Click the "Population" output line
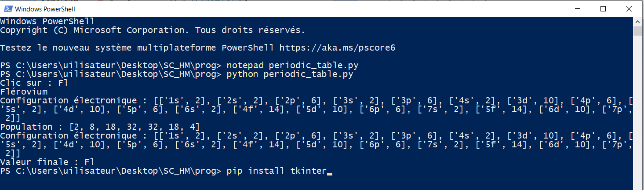Viewport: 644px width, 190px height. 100,127
